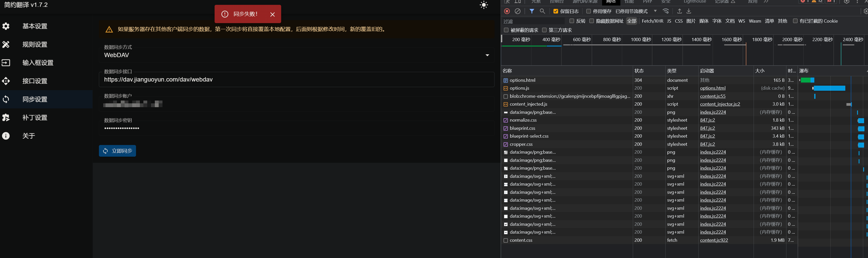Filter requests by Fetch/XHR
The height and width of the screenshot is (258, 868).
(x=652, y=21)
